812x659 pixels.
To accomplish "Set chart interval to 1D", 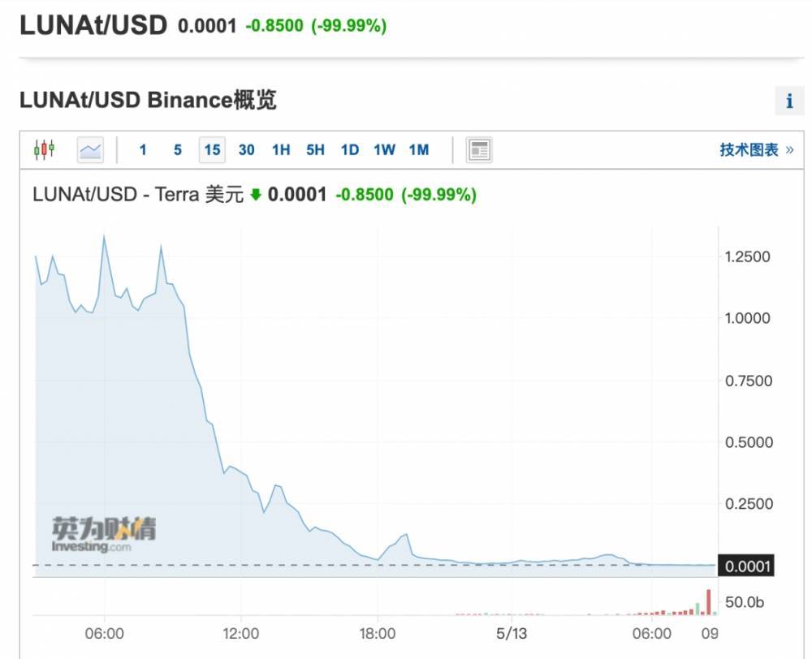I will 350,150.
